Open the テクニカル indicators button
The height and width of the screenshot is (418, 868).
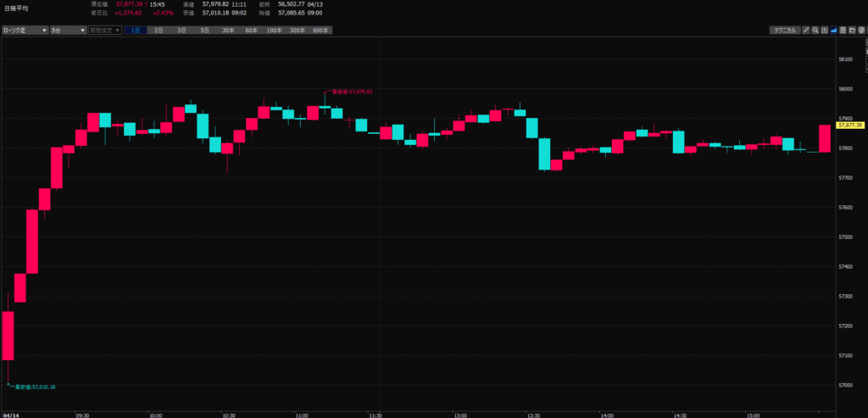click(784, 30)
